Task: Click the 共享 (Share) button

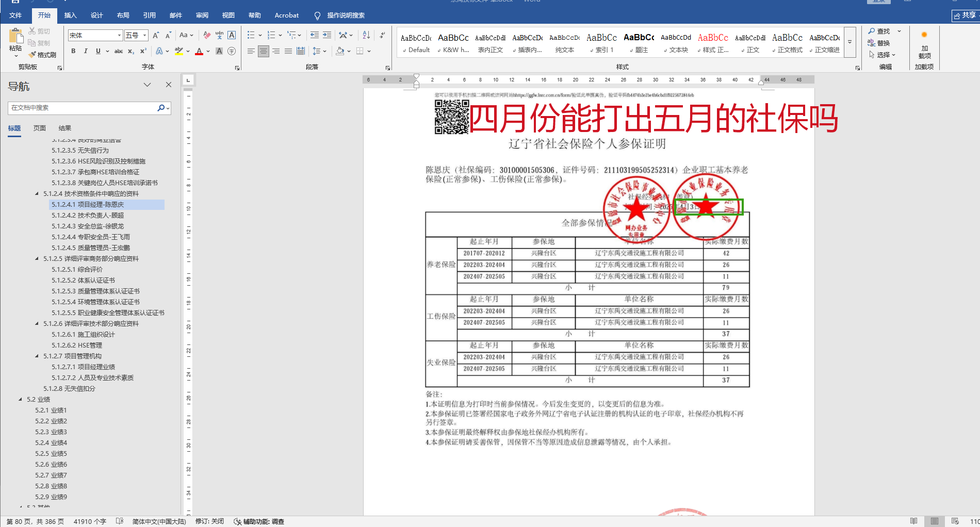Action: coord(966,15)
